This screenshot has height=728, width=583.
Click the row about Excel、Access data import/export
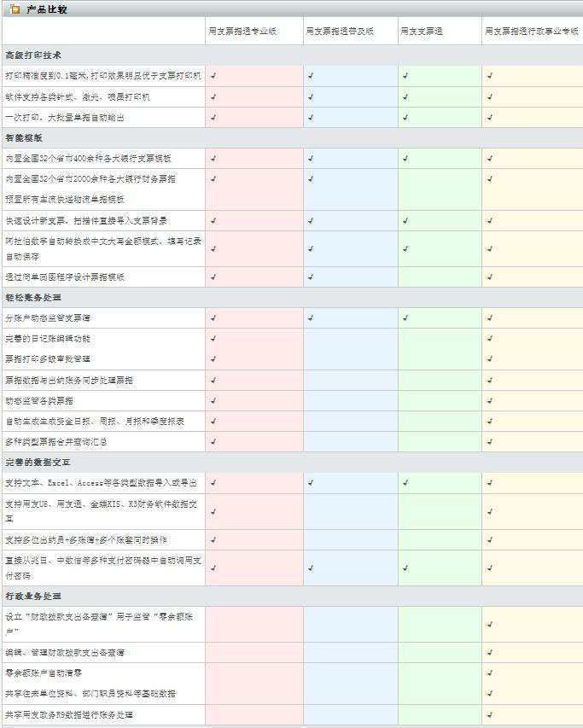pyautogui.click(x=293, y=483)
